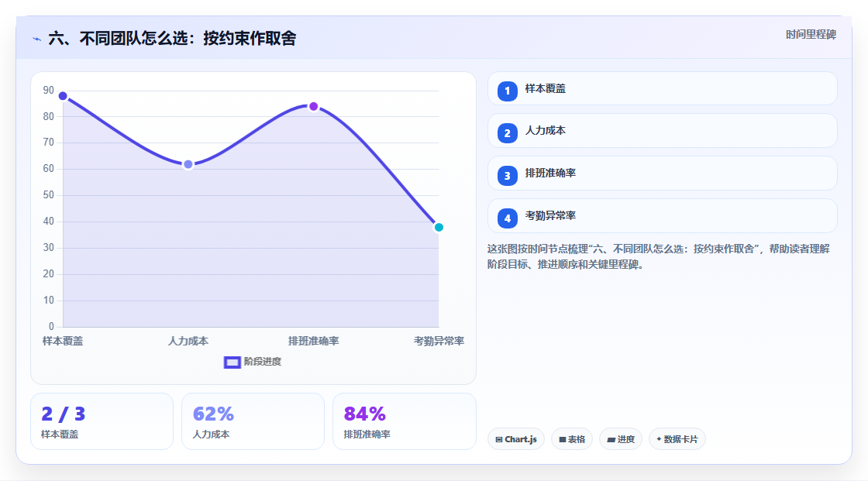Click the Chart.js tag chip
Screen dimensions: 868x481
(x=516, y=439)
